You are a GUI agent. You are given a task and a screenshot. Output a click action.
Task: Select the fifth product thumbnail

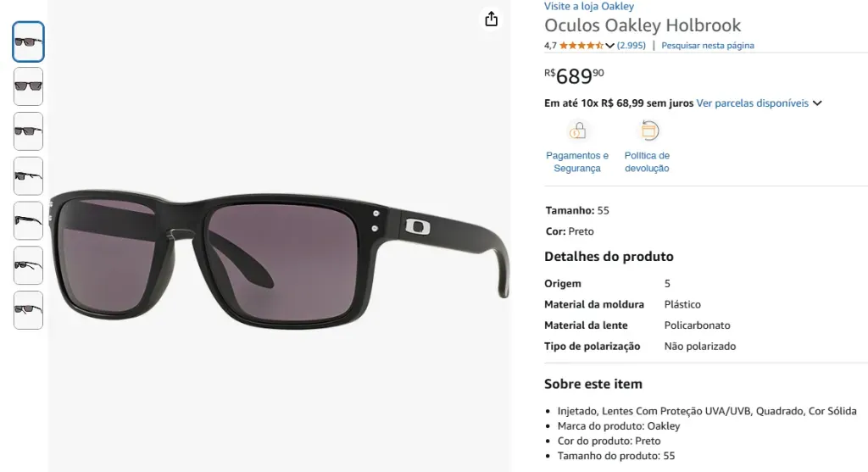coord(28,221)
